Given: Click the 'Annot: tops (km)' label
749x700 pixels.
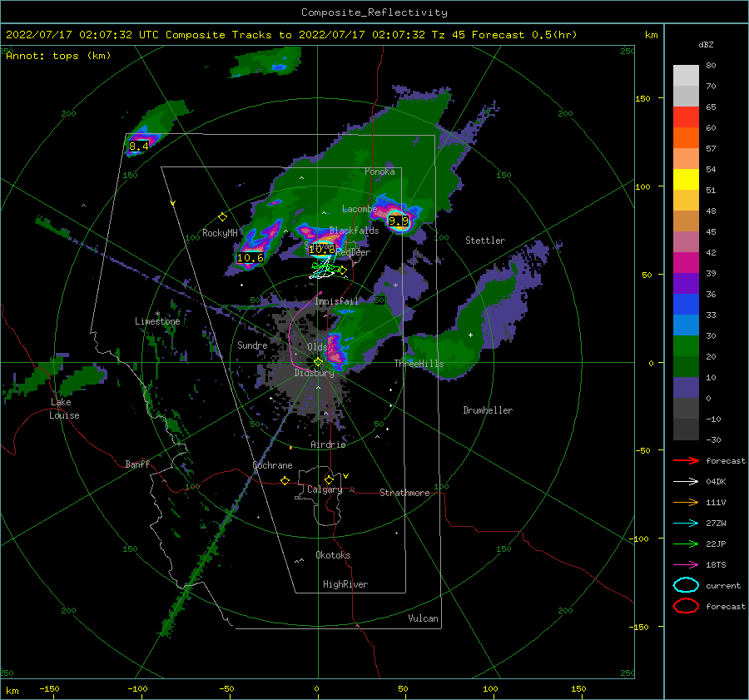Looking at the screenshot, I should coord(58,56).
